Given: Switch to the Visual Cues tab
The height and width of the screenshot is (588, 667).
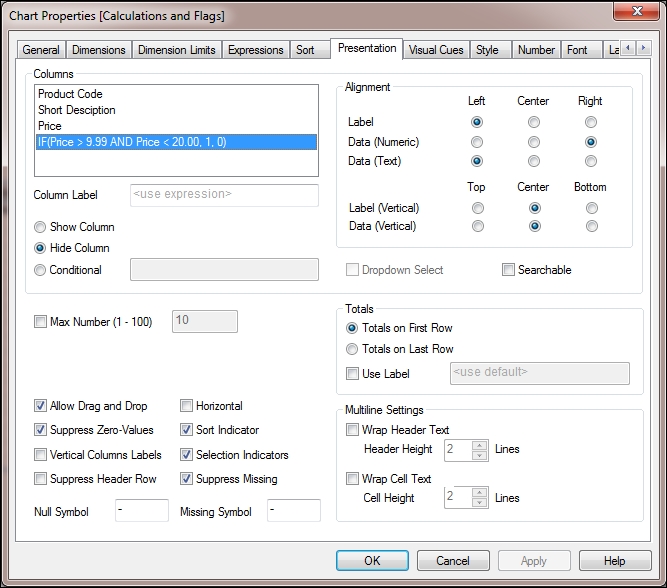Looking at the screenshot, I should point(436,50).
